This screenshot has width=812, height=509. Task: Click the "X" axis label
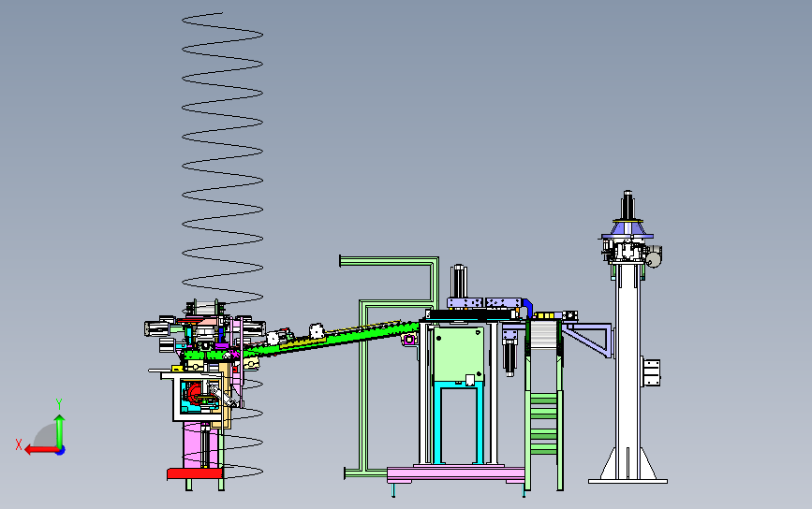pyautogui.click(x=19, y=444)
